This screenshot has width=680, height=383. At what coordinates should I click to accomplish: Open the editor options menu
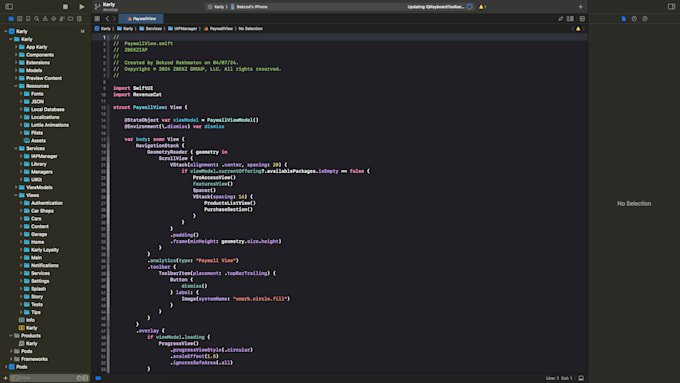click(570, 19)
